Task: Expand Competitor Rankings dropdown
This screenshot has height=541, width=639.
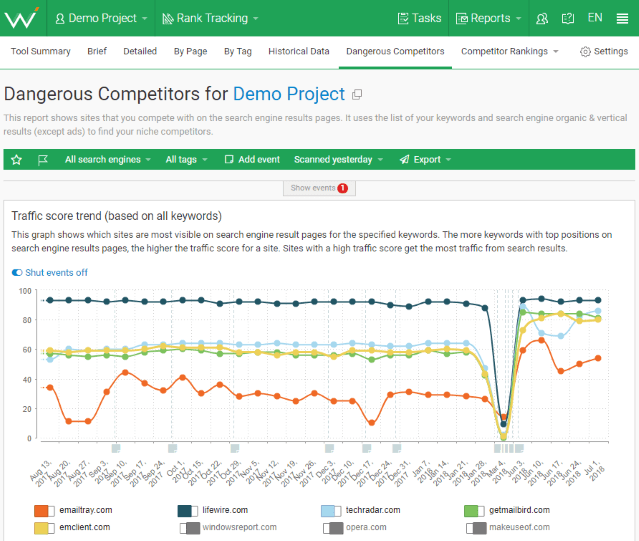Action: pyautogui.click(x=509, y=51)
